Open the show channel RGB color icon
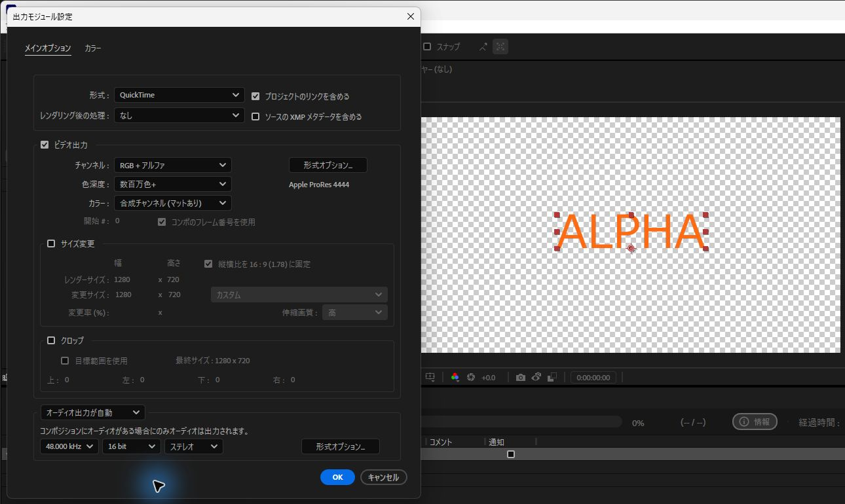Viewport: 845px width, 504px height. [455, 378]
